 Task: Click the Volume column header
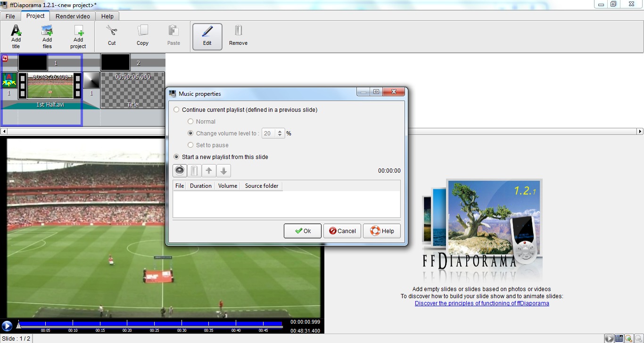[228, 186]
